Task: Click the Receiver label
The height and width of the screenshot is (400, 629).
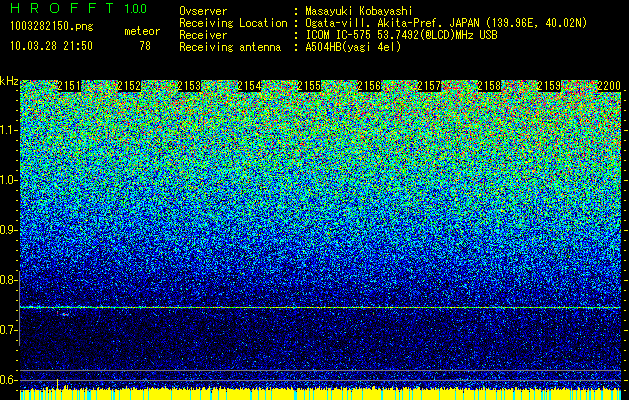Action: [203, 35]
